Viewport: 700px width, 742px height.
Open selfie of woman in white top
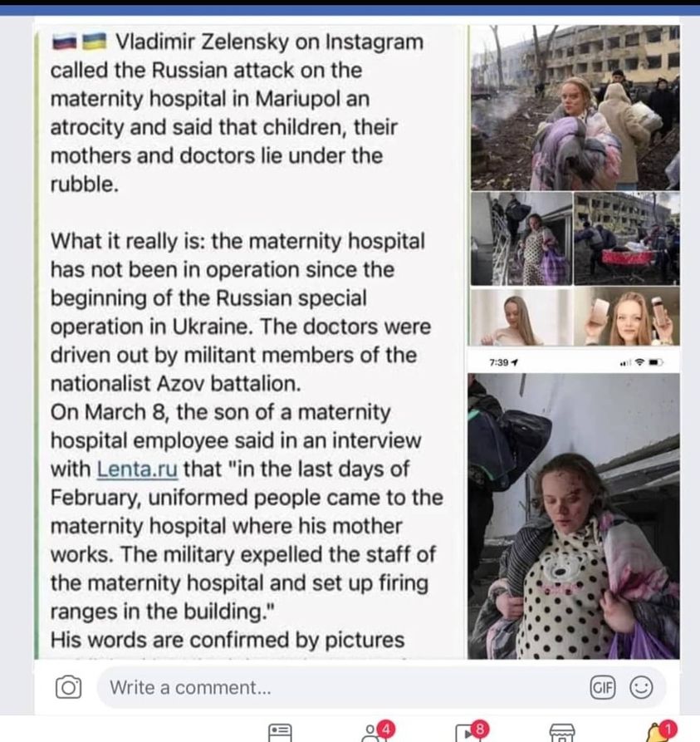pyautogui.click(x=521, y=316)
